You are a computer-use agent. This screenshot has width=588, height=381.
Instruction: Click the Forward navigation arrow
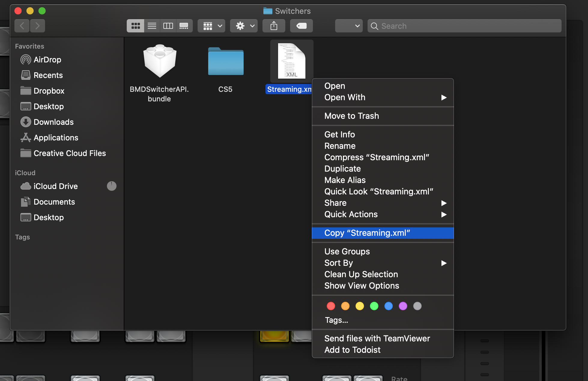[x=38, y=26]
